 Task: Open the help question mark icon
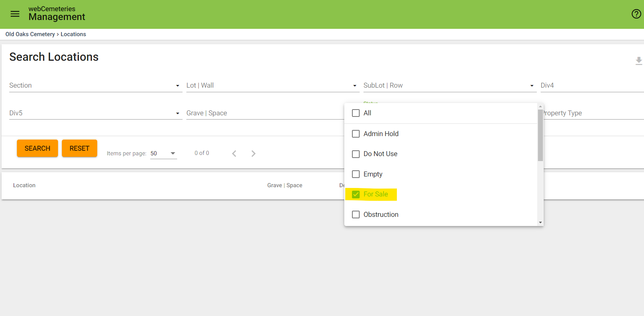point(636,14)
